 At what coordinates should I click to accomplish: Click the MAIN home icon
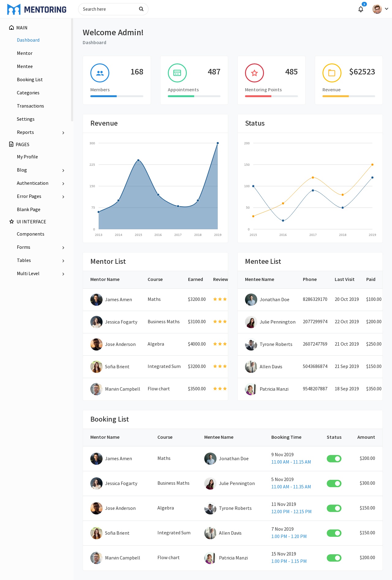pos(12,28)
